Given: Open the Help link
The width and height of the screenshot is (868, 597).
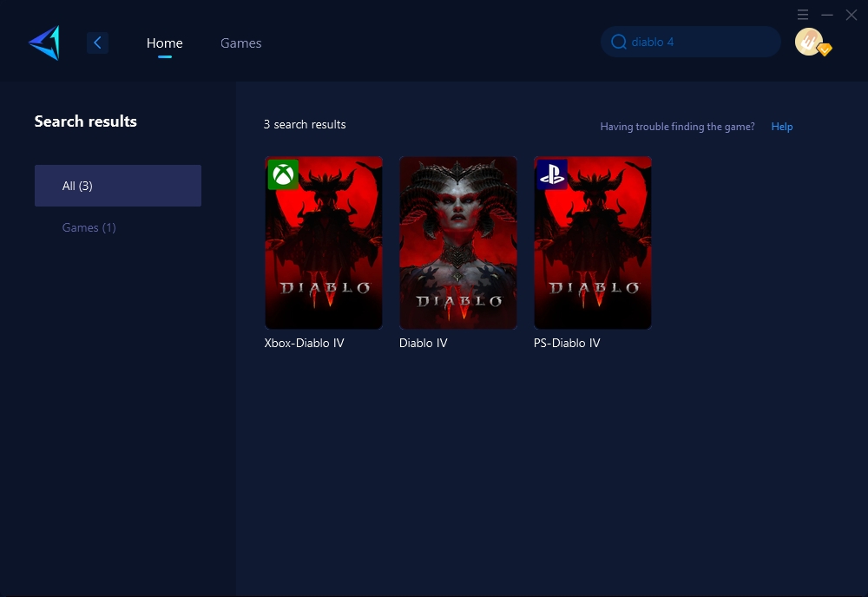Looking at the screenshot, I should coord(782,126).
